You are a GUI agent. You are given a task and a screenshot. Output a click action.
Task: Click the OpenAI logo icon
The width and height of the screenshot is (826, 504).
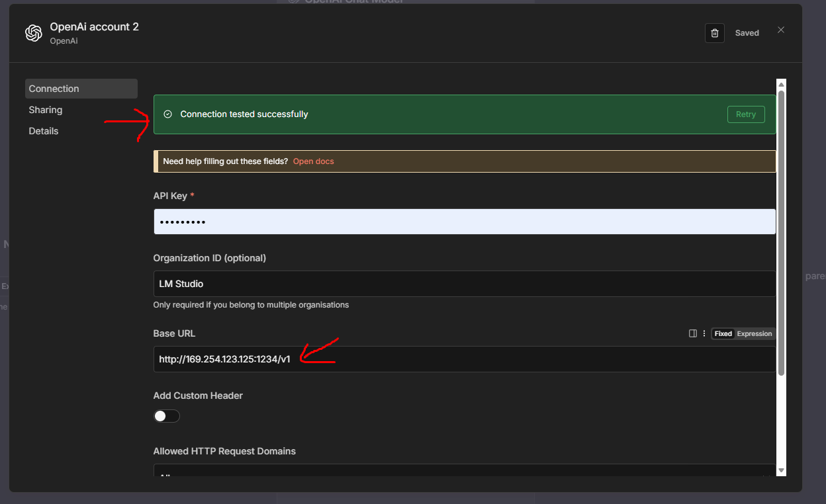pyautogui.click(x=33, y=33)
